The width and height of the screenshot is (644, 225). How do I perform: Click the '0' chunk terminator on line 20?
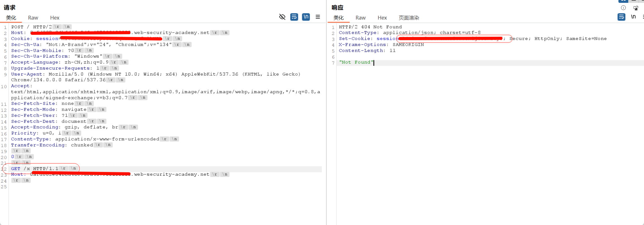(13, 157)
